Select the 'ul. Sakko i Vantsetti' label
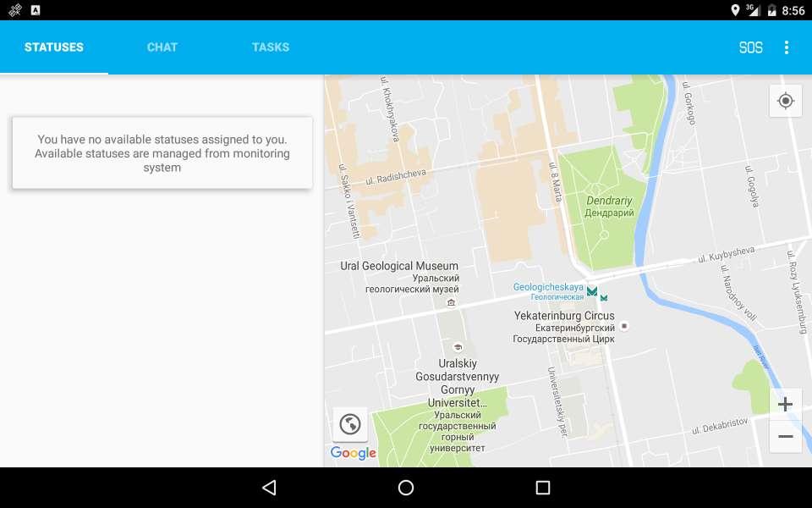812x508 pixels. [349, 202]
